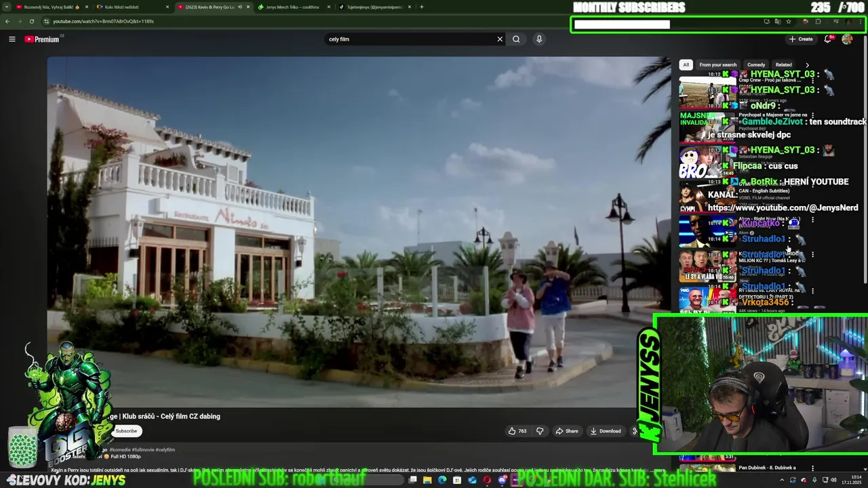
Task: Open Discord in the taskbar
Action: [502, 480]
